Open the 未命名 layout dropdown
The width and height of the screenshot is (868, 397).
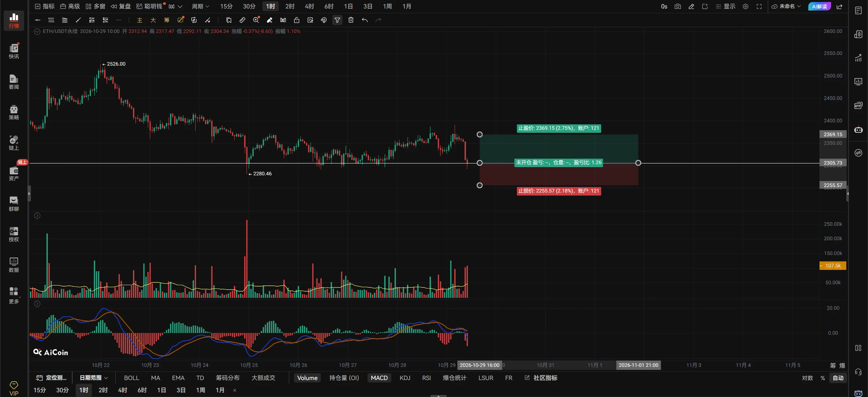tap(786, 6)
